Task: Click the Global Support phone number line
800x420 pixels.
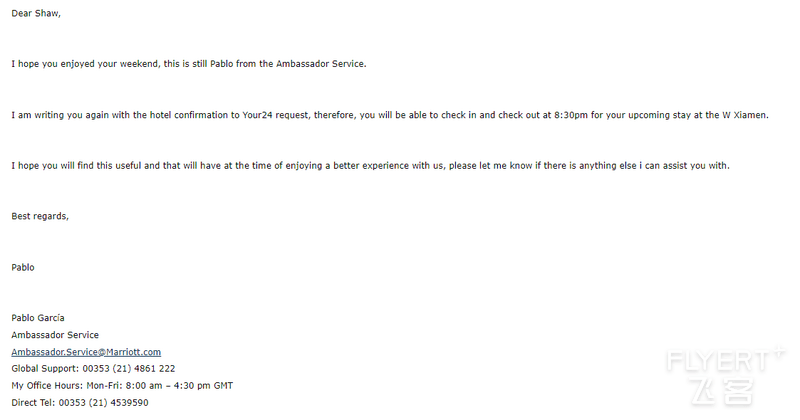Action: click(93, 368)
